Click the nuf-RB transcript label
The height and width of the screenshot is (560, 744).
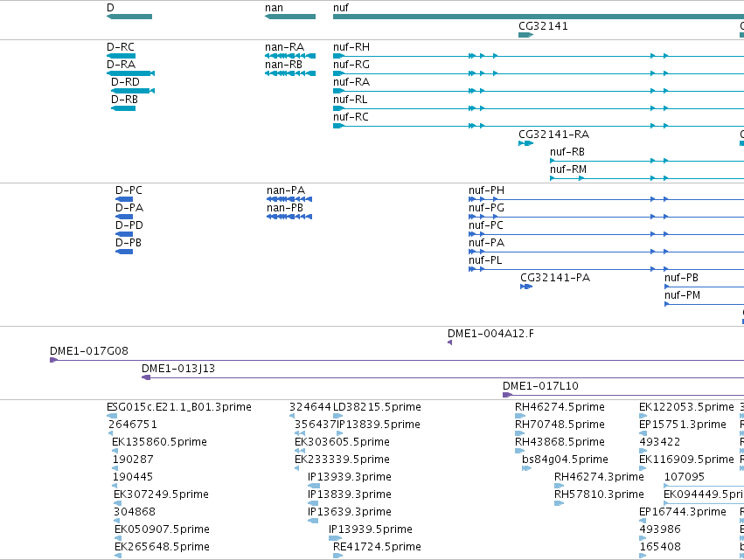point(567,152)
